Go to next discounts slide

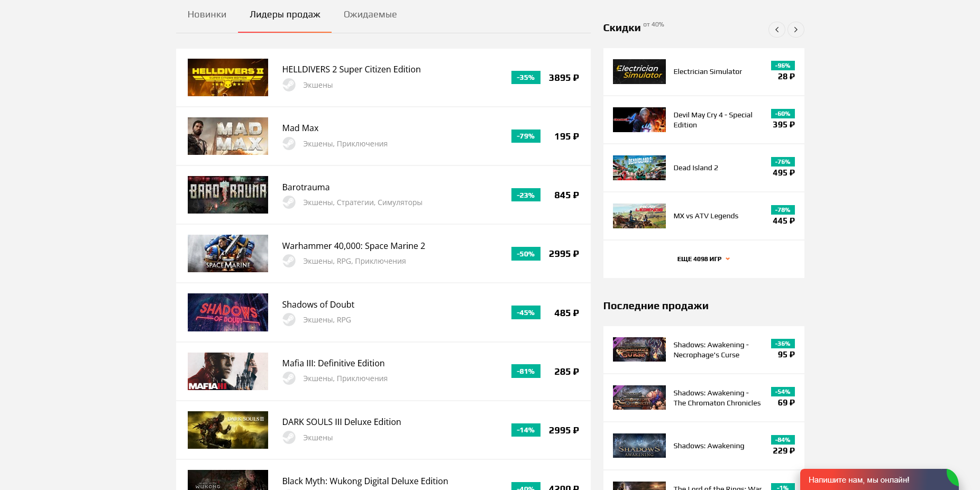(x=796, y=30)
